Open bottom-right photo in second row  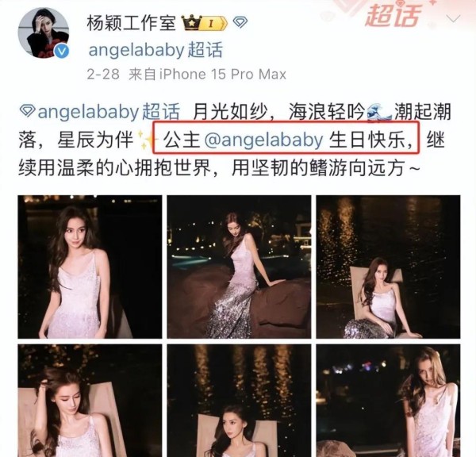pos(388,401)
